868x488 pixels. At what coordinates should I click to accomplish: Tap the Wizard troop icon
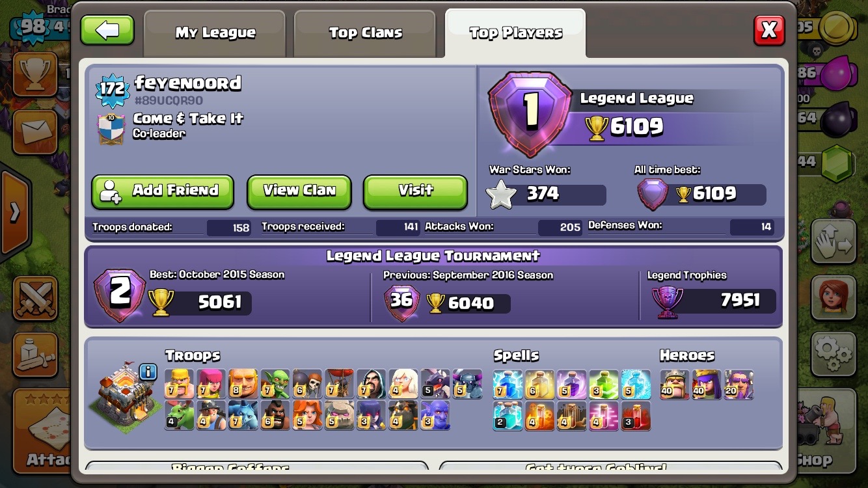(x=372, y=384)
